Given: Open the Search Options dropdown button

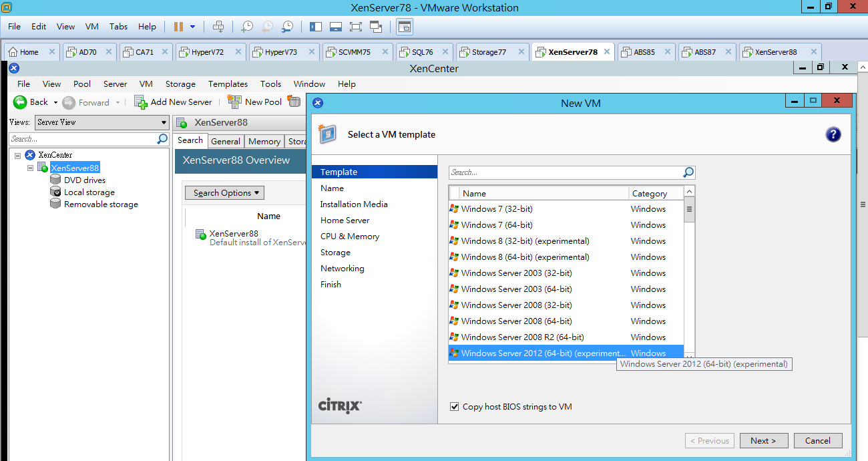Looking at the screenshot, I should (x=225, y=193).
